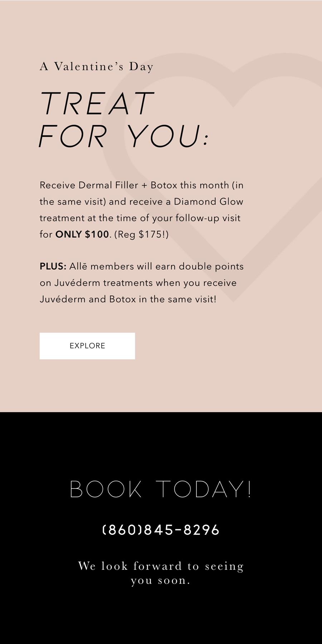Screen dimensions: 322x644
Task: Click the BOOK TODAY! heading
Action: (x=161, y=489)
